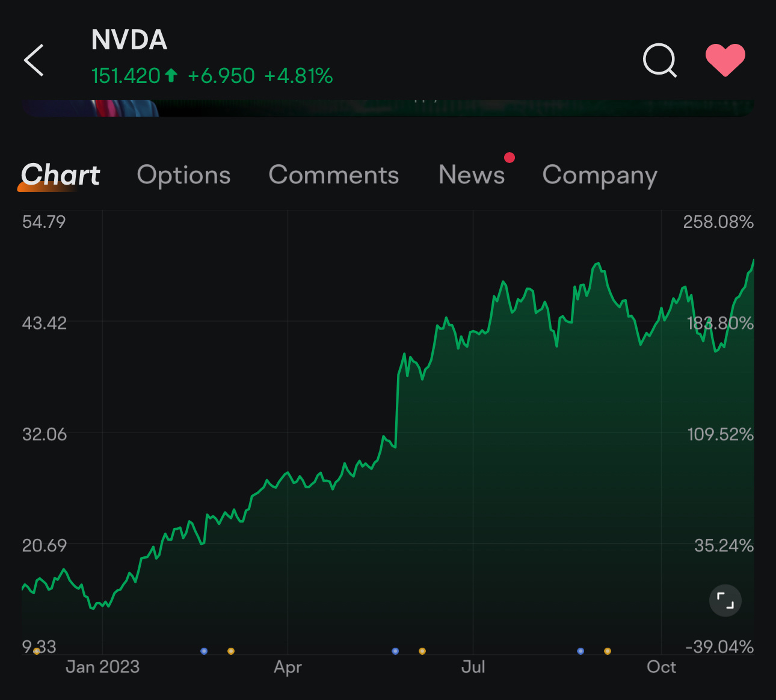The width and height of the screenshot is (776, 700).
Task: Click the 32.06 price axis label
Action: coord(44,434)
